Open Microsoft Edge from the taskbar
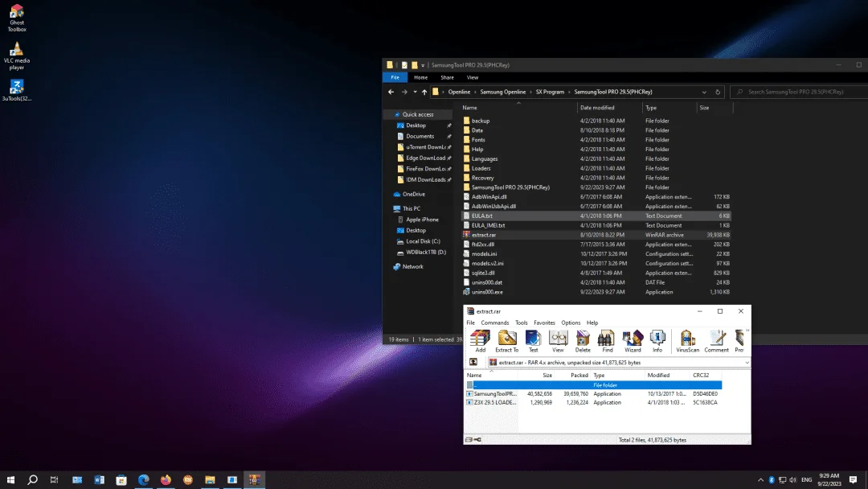868x489 pixels. tap(143, 479)
